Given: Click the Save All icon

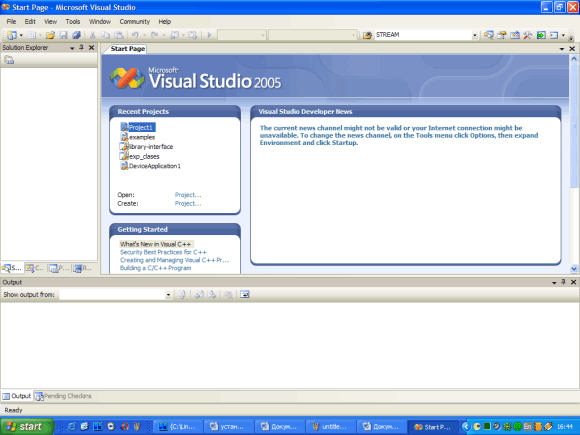Looking at the screenshot, I should click(x=77, y=35).
